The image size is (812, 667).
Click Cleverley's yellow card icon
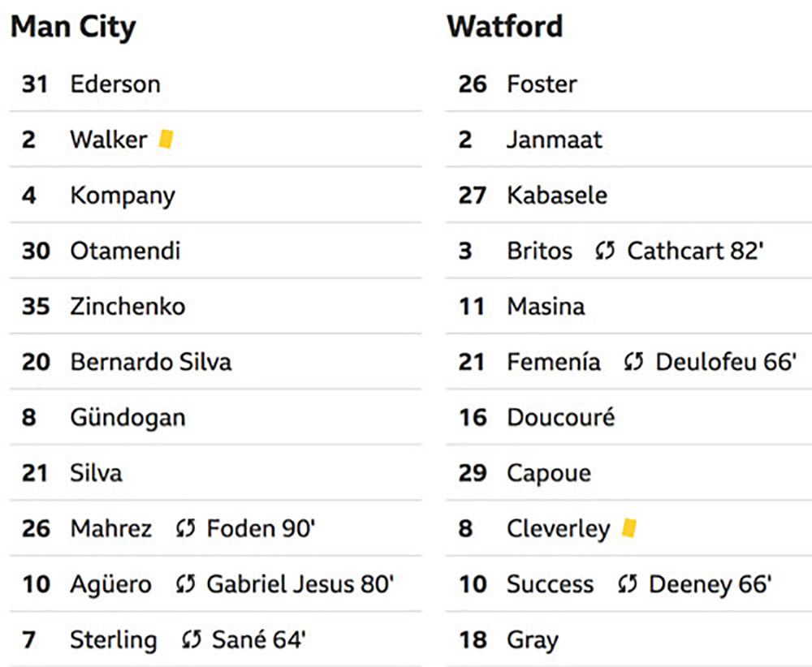(x=628, y=528)
